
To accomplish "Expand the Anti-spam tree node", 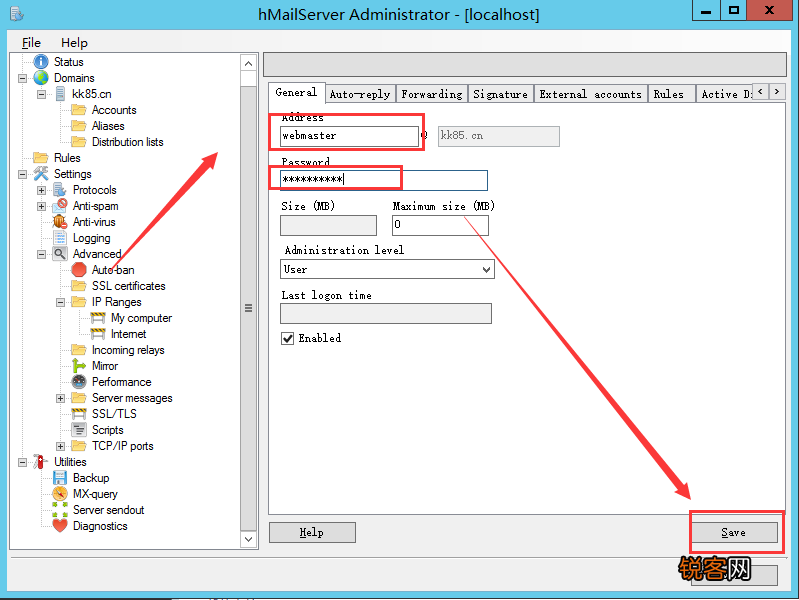I will point(41,206).
